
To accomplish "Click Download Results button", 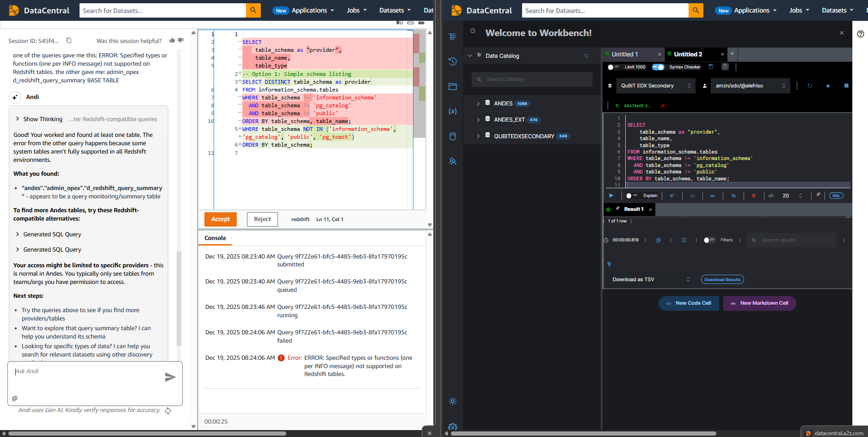I will point(722,279).
